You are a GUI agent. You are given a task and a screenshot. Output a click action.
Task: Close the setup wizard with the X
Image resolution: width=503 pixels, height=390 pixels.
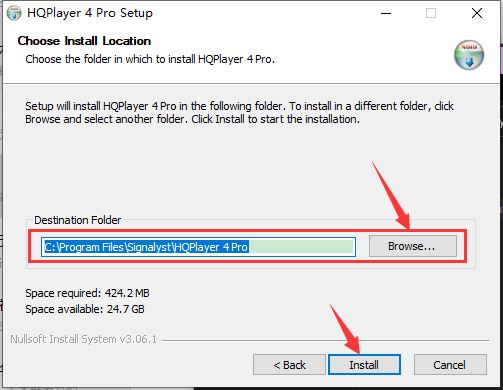477,13
